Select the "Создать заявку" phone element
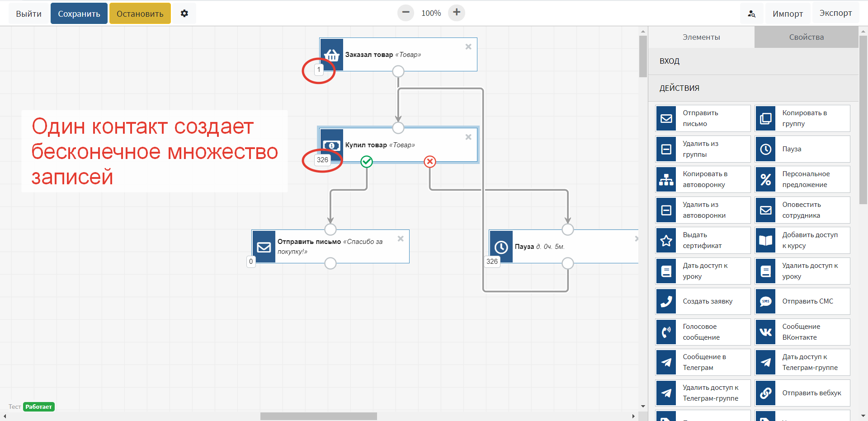Viewport: 868px width, 421px height. click(x=703, y=301)
